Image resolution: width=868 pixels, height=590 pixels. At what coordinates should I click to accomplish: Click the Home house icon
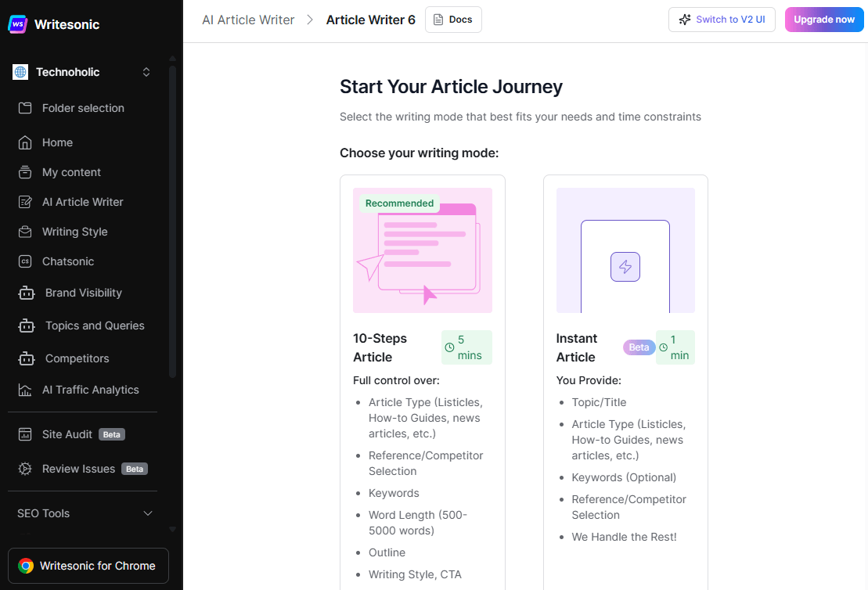25,142
